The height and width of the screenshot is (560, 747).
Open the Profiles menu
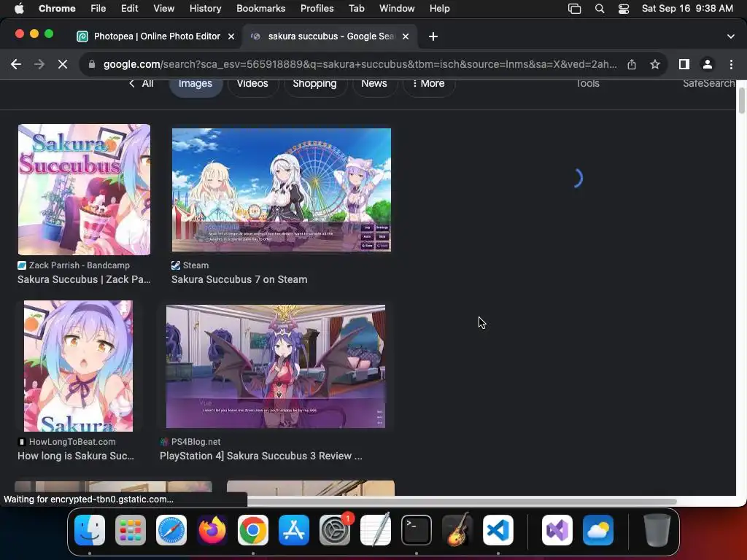[317, 9]
